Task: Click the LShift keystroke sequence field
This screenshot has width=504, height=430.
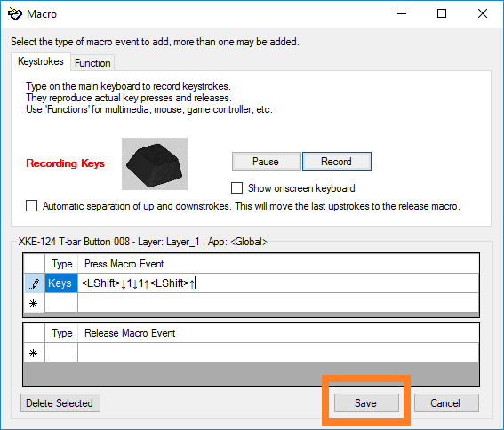Action: pyautogui.click(x=278, y=283)
